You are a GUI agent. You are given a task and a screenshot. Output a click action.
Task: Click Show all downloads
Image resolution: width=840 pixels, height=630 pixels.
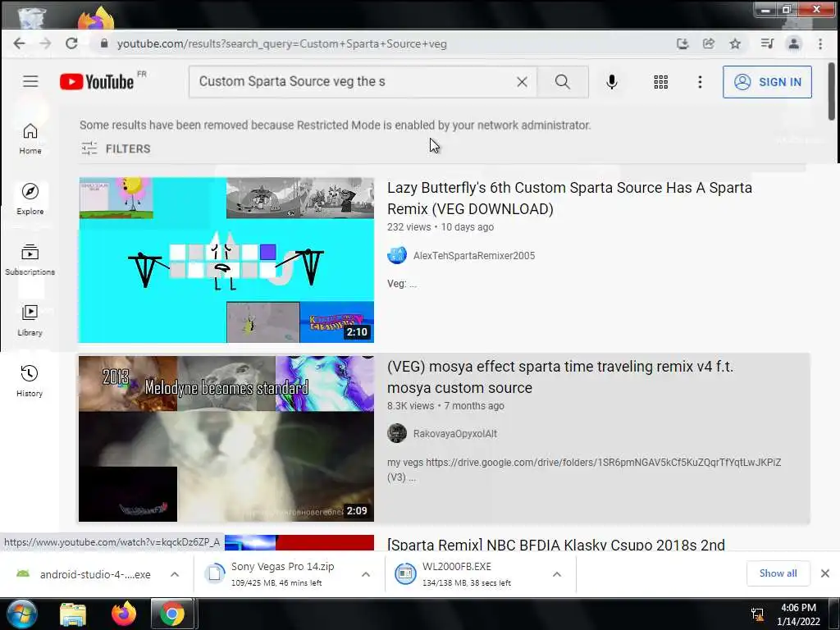tap(778, 573)
